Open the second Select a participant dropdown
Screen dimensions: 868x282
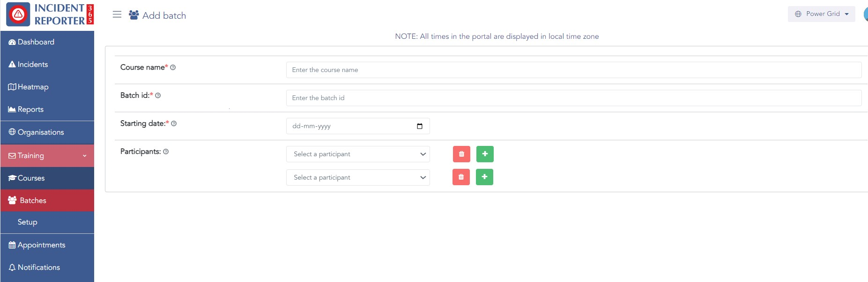coord(358,177)
